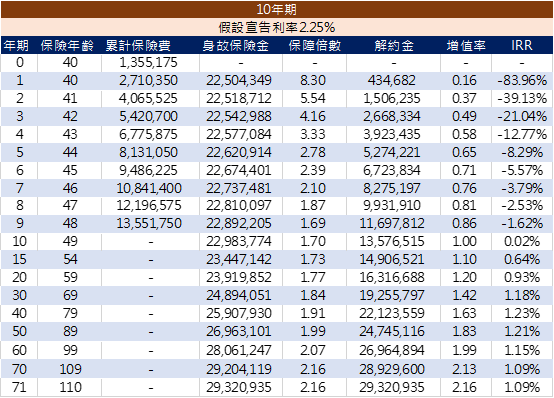The height and width of the screenshot is (398, 554).
Task: Click the year 71 cell
Action: tap(19, 387)
